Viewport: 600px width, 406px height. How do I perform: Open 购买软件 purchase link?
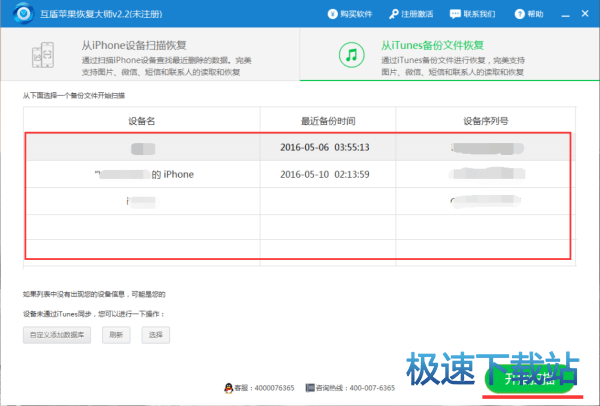(x=350, y=14)
